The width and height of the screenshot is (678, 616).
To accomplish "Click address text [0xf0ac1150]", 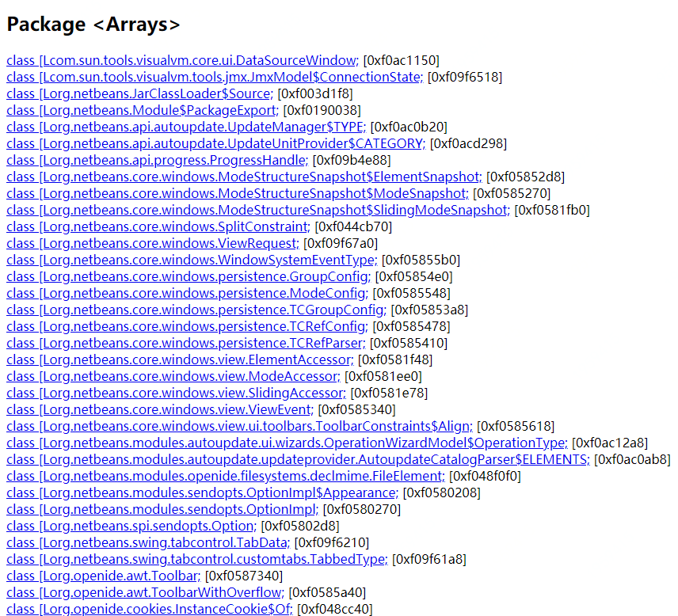I will 402,60.
